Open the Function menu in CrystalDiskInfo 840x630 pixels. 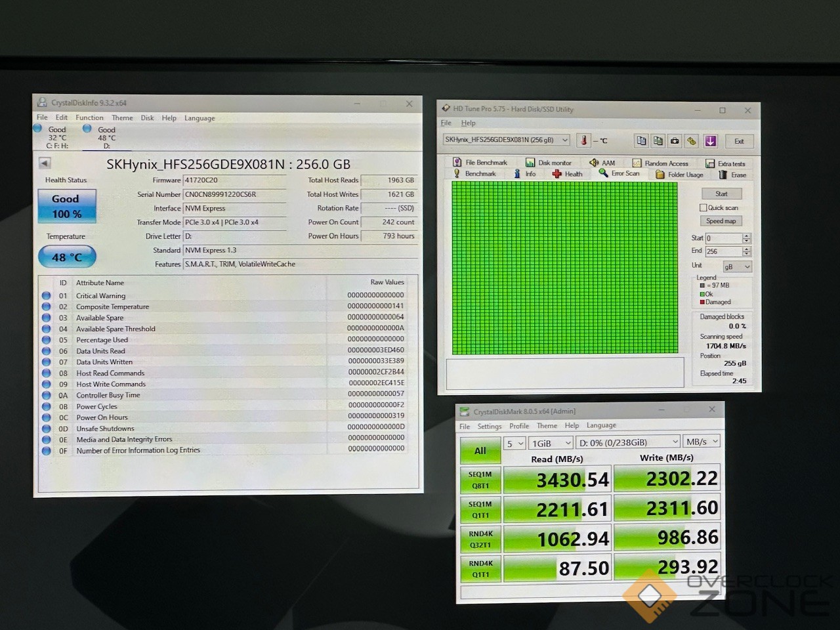tap(89, 118)
